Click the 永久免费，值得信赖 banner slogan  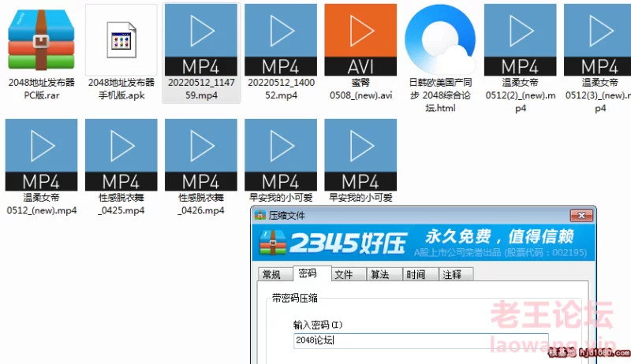click(x=499, y=236)
